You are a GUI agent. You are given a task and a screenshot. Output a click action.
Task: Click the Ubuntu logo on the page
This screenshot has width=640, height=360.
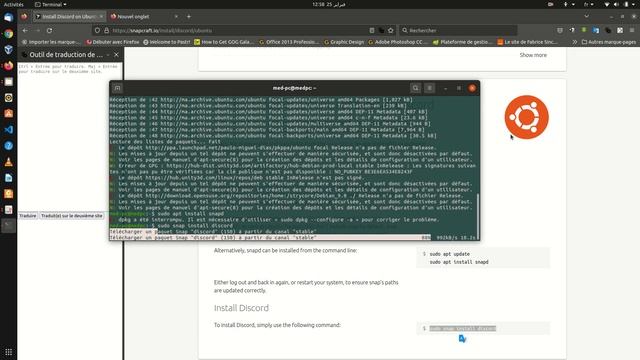pyautogui.click(x=527, y=117)
